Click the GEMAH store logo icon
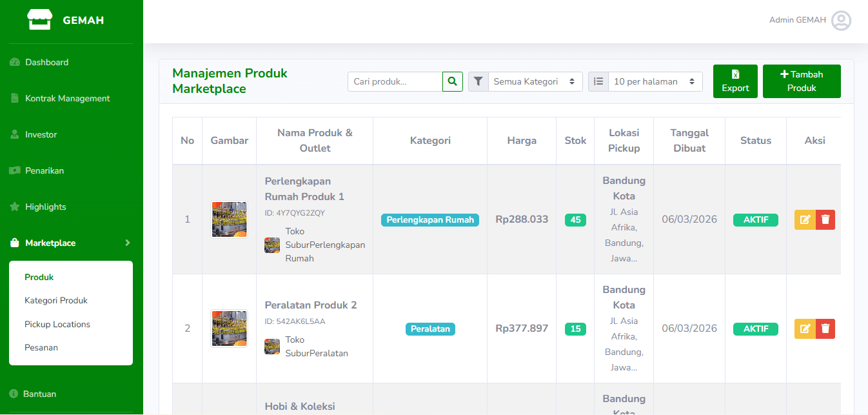This screenshot has height=415, width=868. click(39, 19)
